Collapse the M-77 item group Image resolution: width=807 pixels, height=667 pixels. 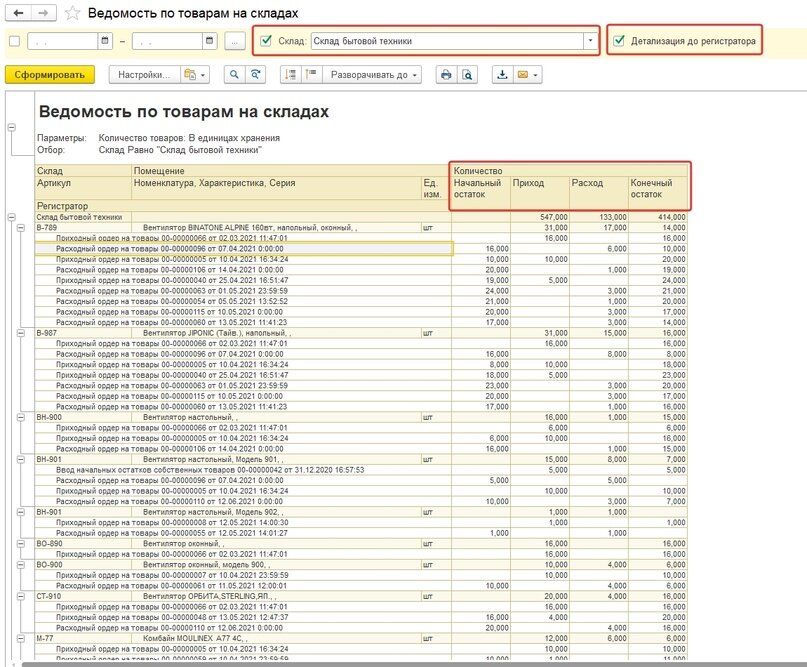(x=21, y=638)
